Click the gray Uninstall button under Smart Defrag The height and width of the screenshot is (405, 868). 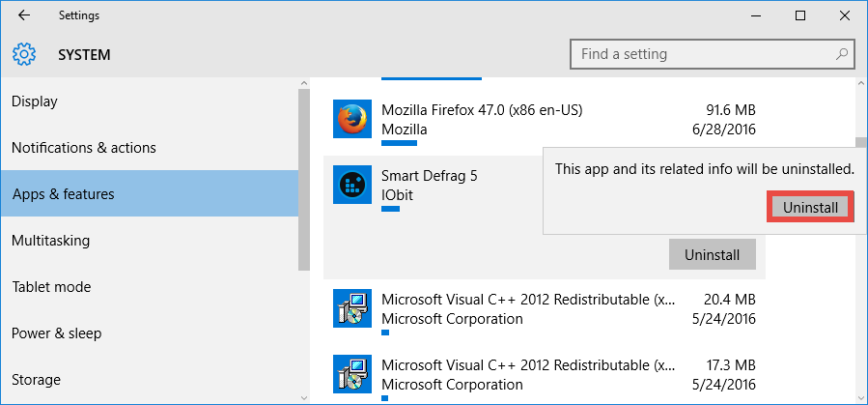coord(712,255)
